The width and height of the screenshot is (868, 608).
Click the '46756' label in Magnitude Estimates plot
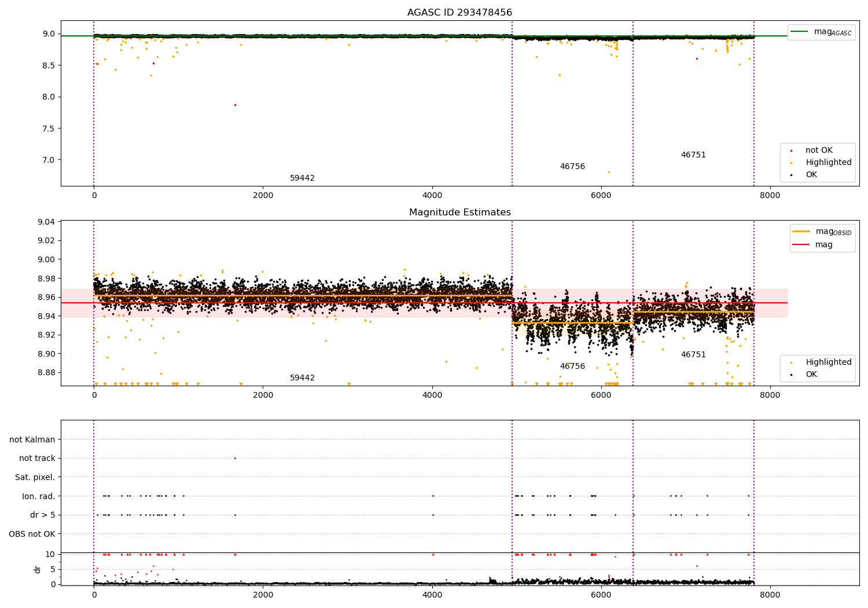pyautogui.click(x=572, y=367)
